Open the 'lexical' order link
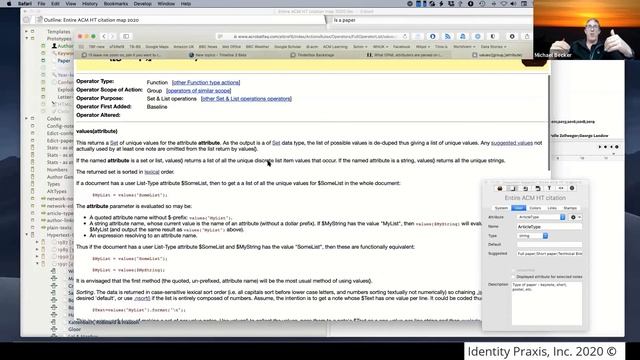The height and width of the screenshot is (360, 640). (152, 172)
